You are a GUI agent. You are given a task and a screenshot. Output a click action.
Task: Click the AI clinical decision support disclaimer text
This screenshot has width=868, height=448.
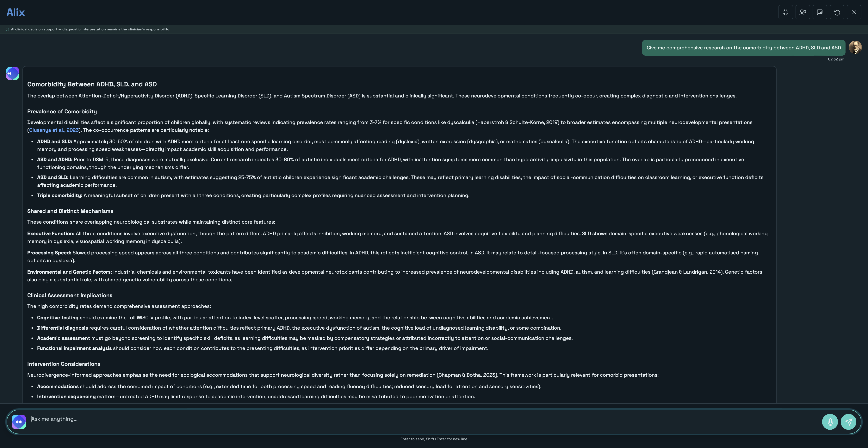tap(90, 29)
